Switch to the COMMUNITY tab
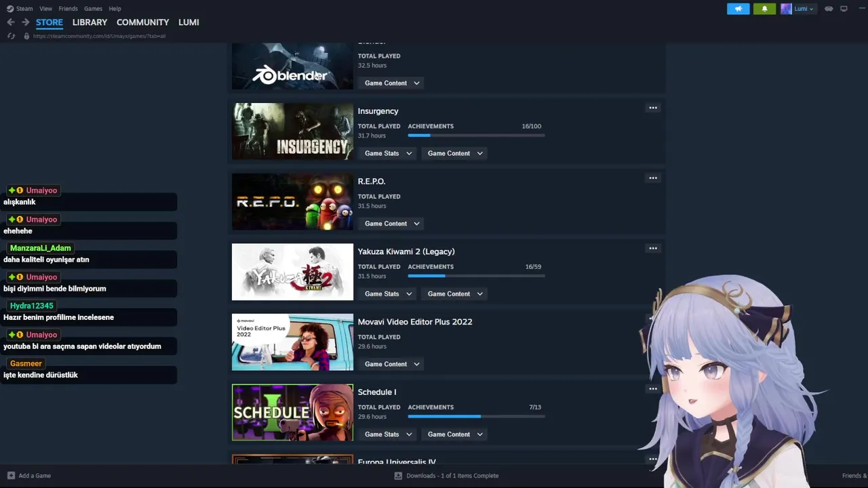Viewport: 868px width, 488px height. [x=142, y=22]
